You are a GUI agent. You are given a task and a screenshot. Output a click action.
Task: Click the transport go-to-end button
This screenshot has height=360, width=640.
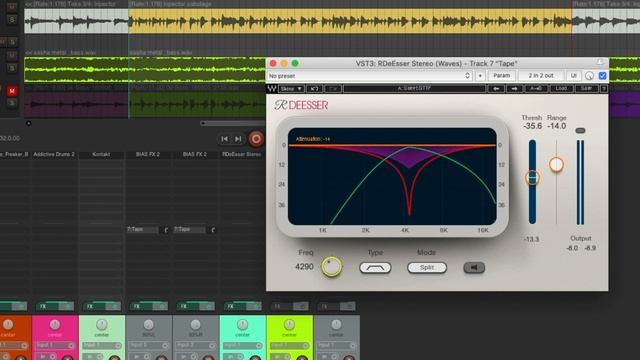(238, 139)
